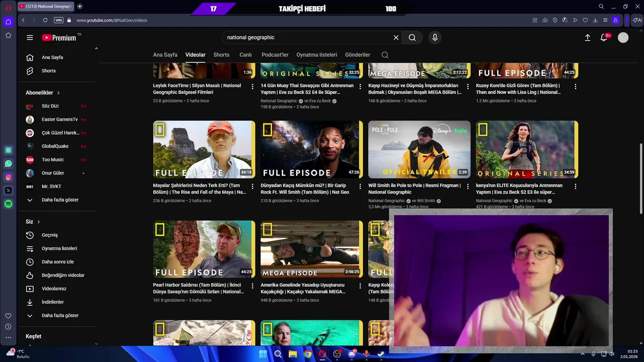644x362 pixels.
Task: Switch to Shorts channel tab
Action: point(221,55)
